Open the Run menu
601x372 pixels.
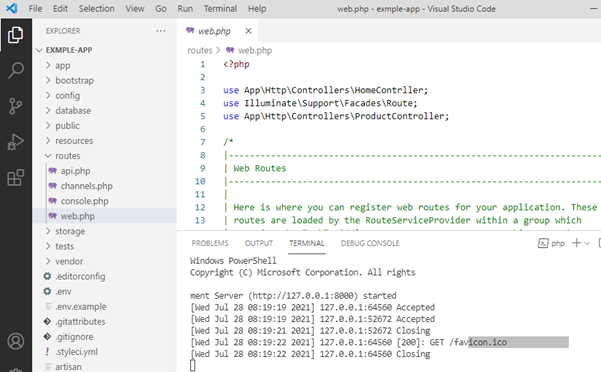185,8
